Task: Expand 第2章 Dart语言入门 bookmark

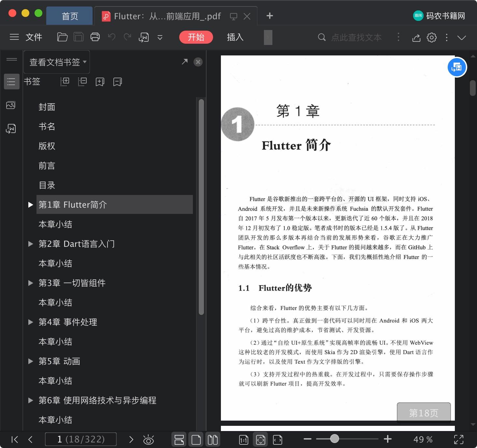Action: [x=31, y=244]
